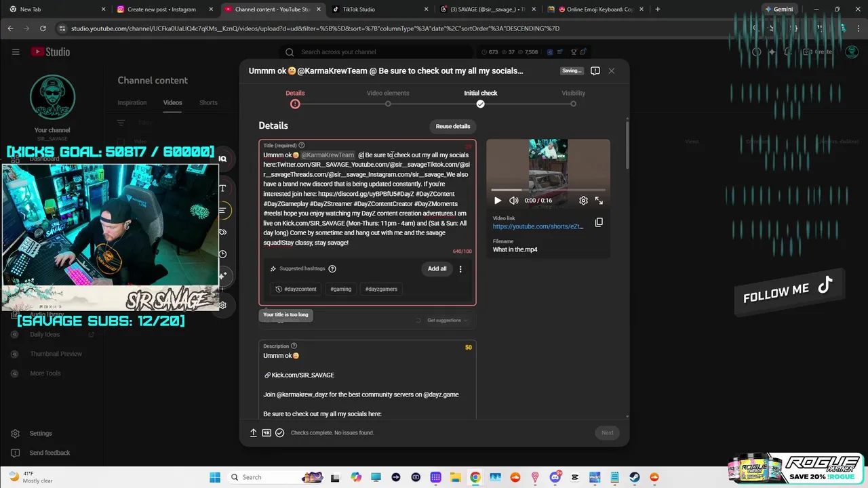Open CapCut from taskbar
This screenshot has height=488, width=868.
point(575,477)
